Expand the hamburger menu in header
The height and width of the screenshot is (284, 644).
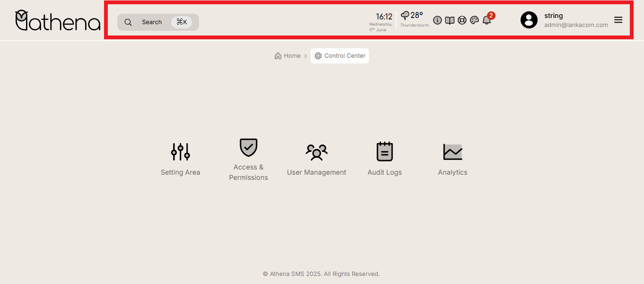[618, 20]
